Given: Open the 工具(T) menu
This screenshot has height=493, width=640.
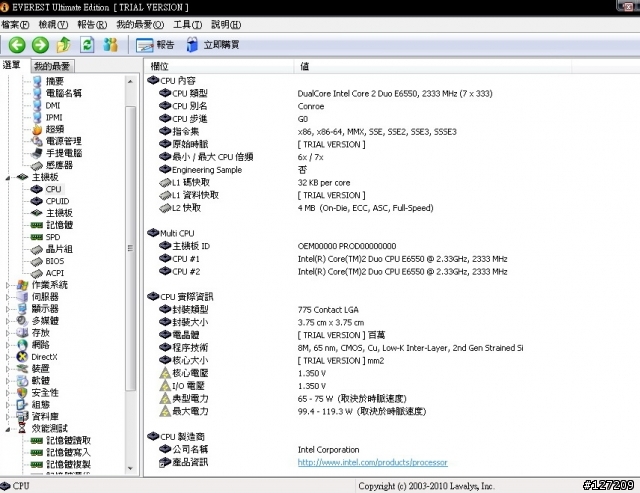Looking at the screenshot, I should coord(188,25).
